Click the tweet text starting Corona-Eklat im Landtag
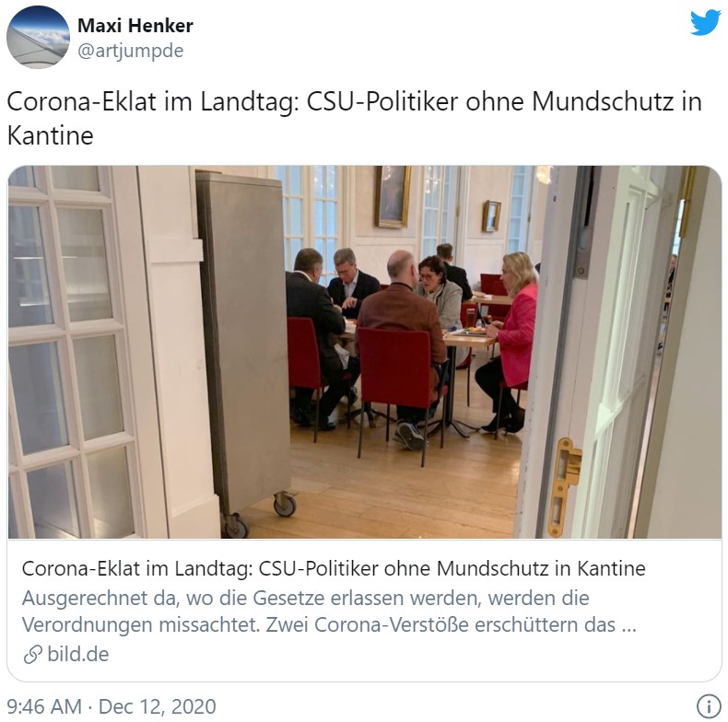The height and width of the screenshot is (722, 728). 354,118
